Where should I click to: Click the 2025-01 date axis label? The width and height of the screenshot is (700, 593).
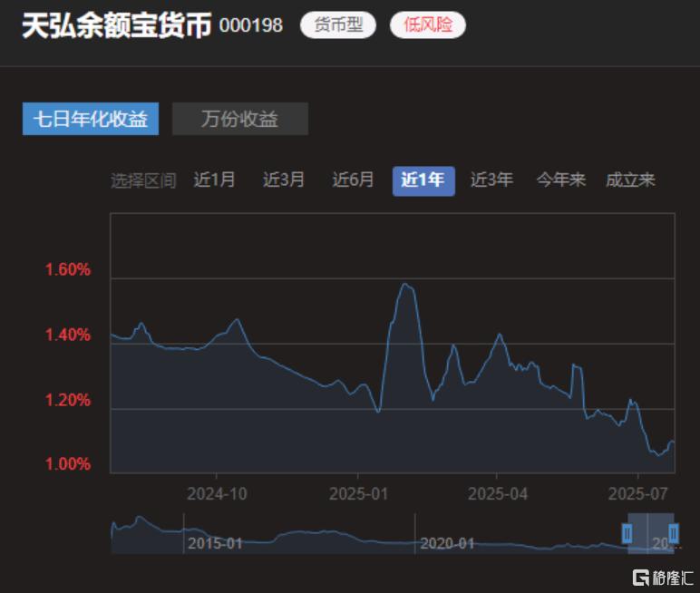coord(358,494)
